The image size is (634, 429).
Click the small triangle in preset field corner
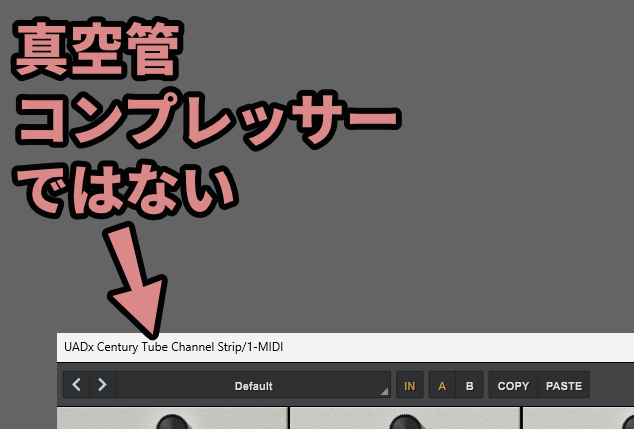coord(384,393)
